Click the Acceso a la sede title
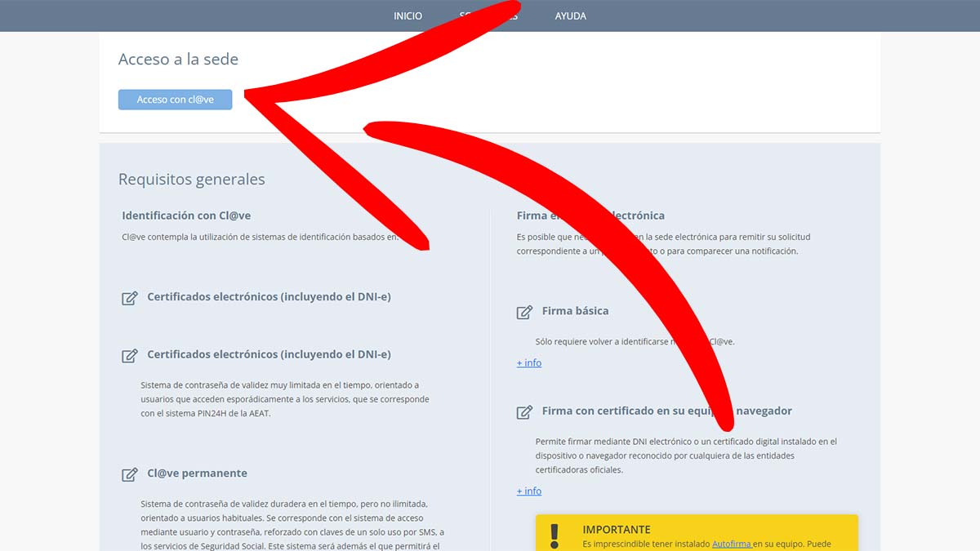Viewport: 980px width, 551px height. (x=178, y=59)
